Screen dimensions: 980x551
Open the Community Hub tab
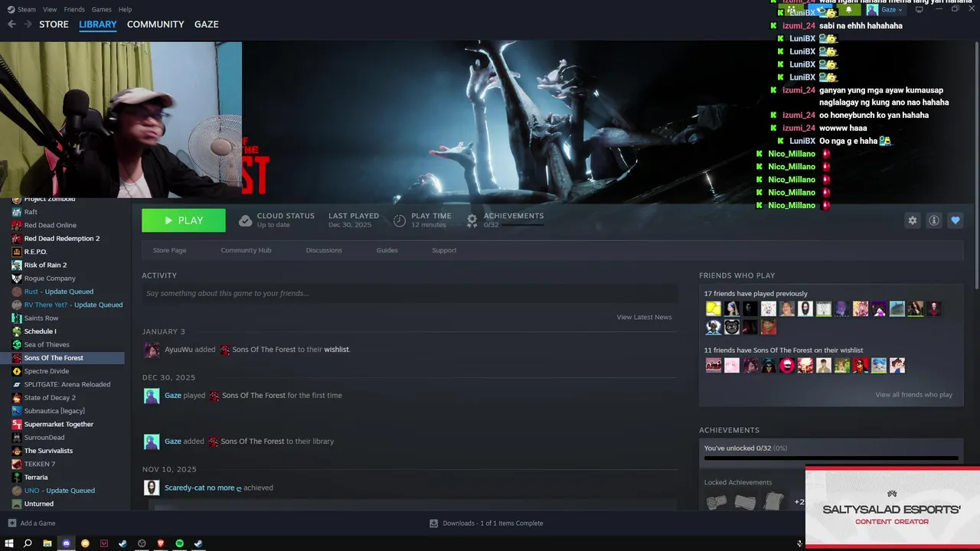click(x=246, y=250)
